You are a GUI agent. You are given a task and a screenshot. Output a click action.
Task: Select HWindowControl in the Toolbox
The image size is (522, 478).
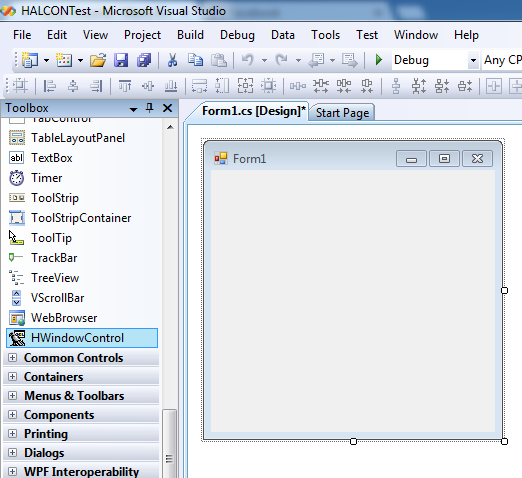click(82, 338)
